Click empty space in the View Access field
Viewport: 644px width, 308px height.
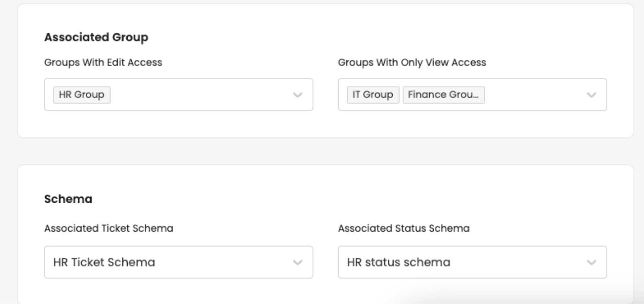point(533,95)
